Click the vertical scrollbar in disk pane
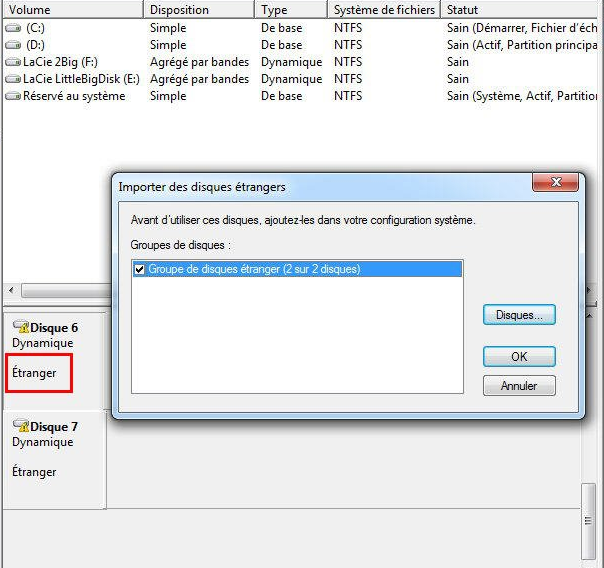604x568 pixels. (x=589, y=520)
